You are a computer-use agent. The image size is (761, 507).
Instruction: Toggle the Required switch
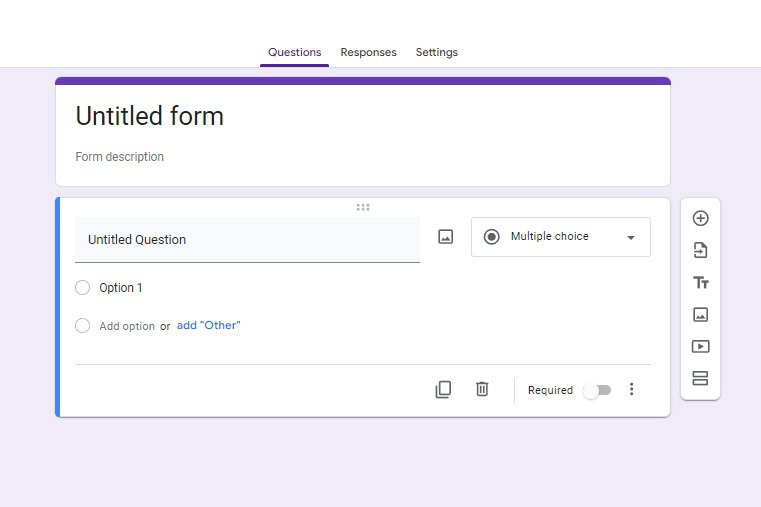[597, 390]
